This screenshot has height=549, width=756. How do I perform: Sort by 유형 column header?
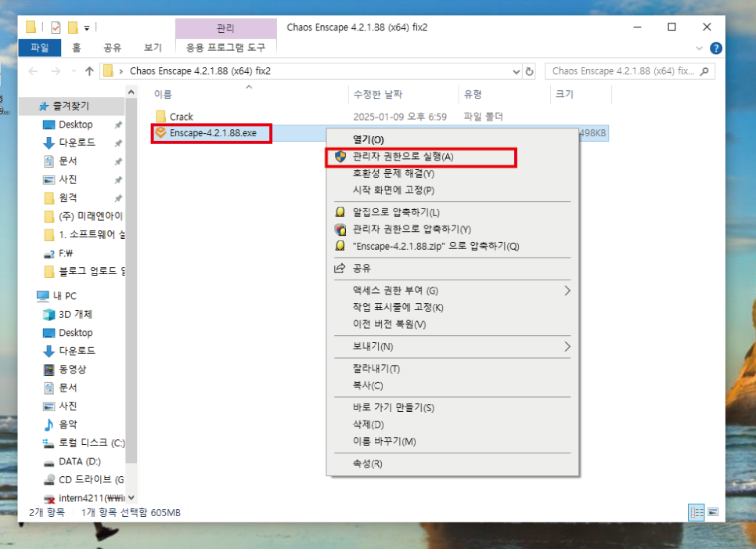473,94
